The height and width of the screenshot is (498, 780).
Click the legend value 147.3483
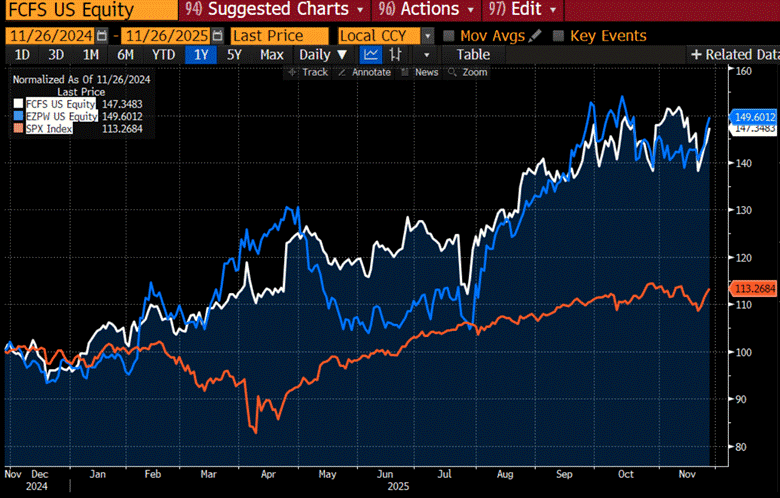click(122, 104)
